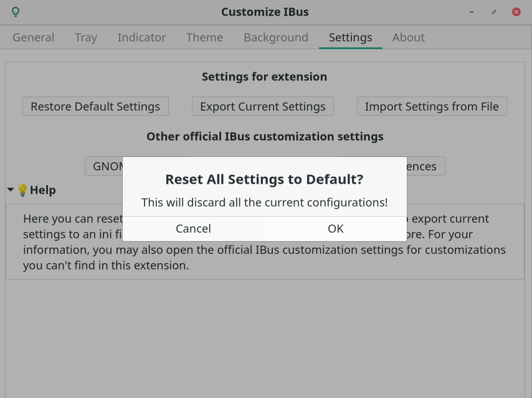Maximize the Customize IBus window
Viewport: 532px width, 398px height.
pos(493,12)
